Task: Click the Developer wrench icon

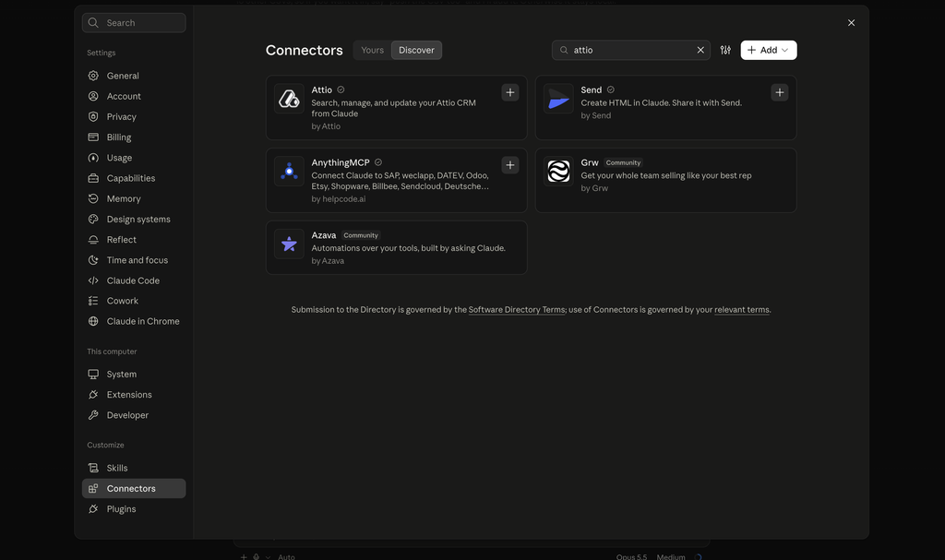Action: tap(93, 415)
